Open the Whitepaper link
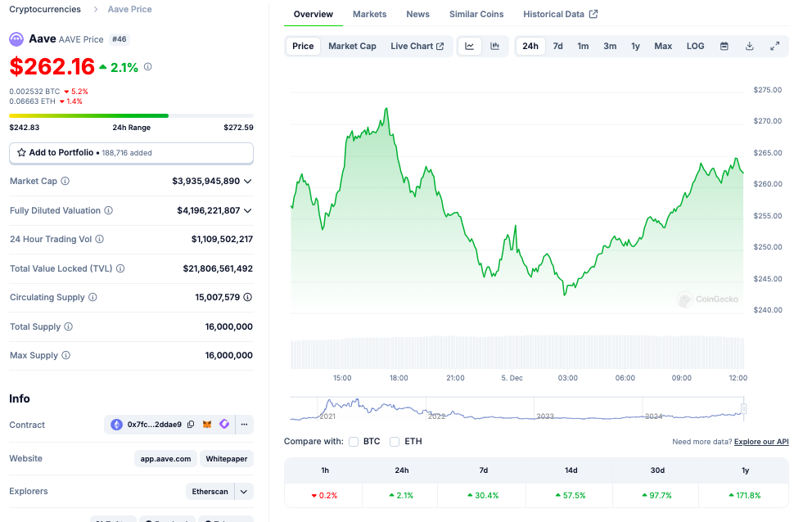812x522 pixels. point(227,459)
